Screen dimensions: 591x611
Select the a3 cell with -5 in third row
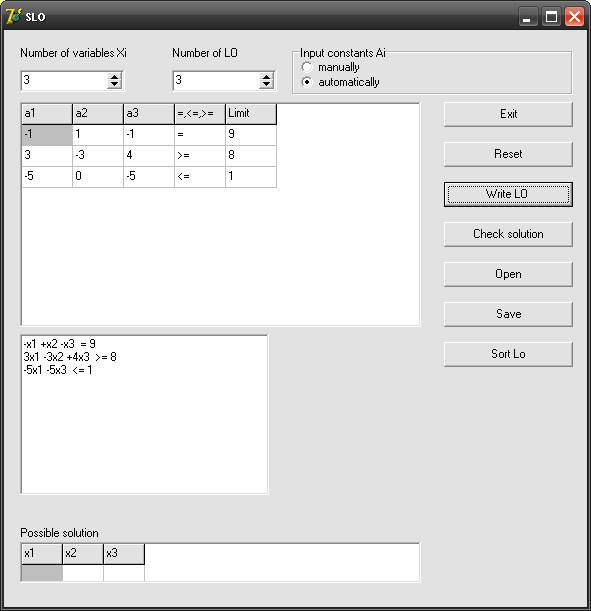pos(149,177)
